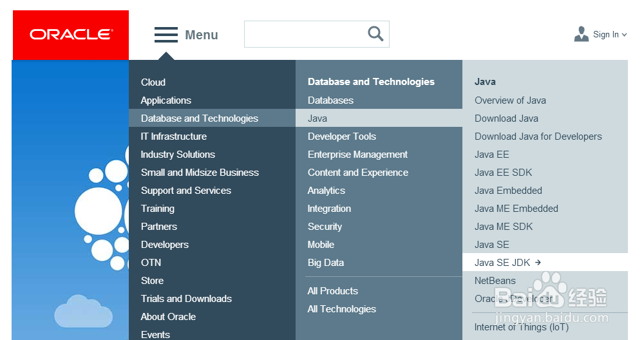Select Mobile in the submenu

click(x=321, y=245)
